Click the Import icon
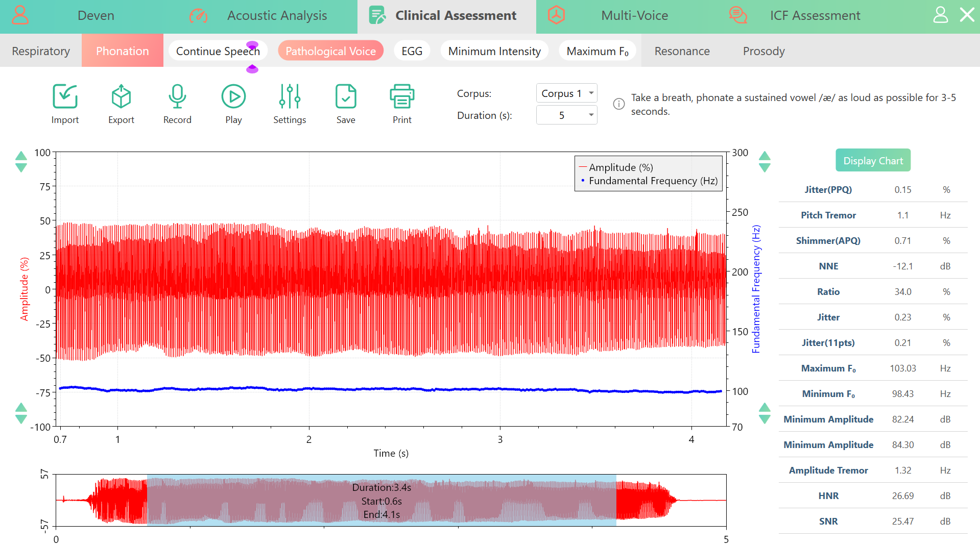This screenshot has width=980, height=546. pyautogui.click(x=65, y=96)
